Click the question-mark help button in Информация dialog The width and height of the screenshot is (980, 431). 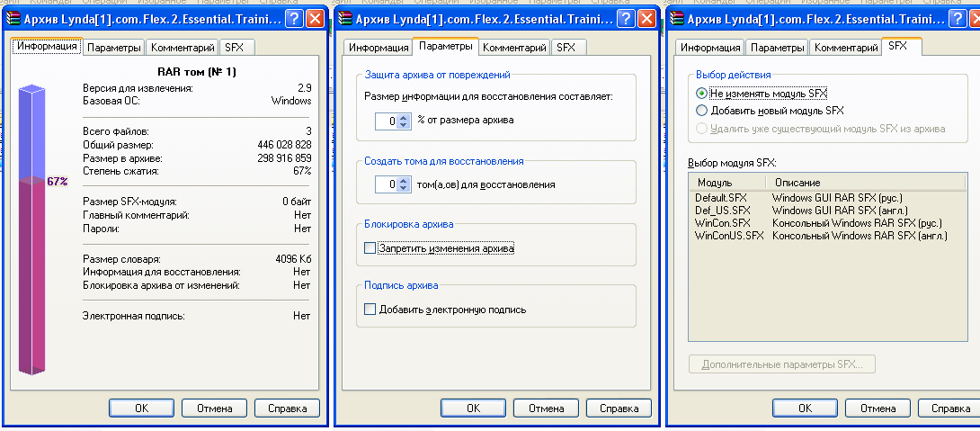tap(294, 19)
